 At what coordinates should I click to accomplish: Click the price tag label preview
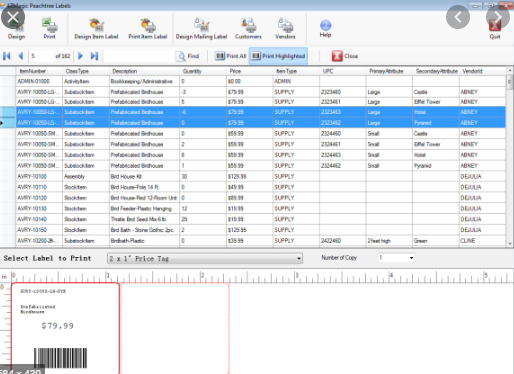(65, 328)
